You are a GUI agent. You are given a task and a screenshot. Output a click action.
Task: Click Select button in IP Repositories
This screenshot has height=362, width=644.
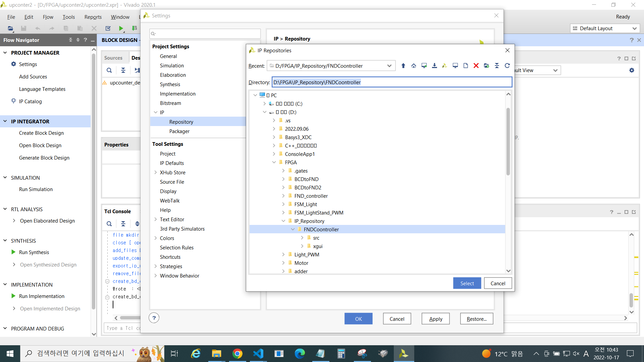[467, 283]
